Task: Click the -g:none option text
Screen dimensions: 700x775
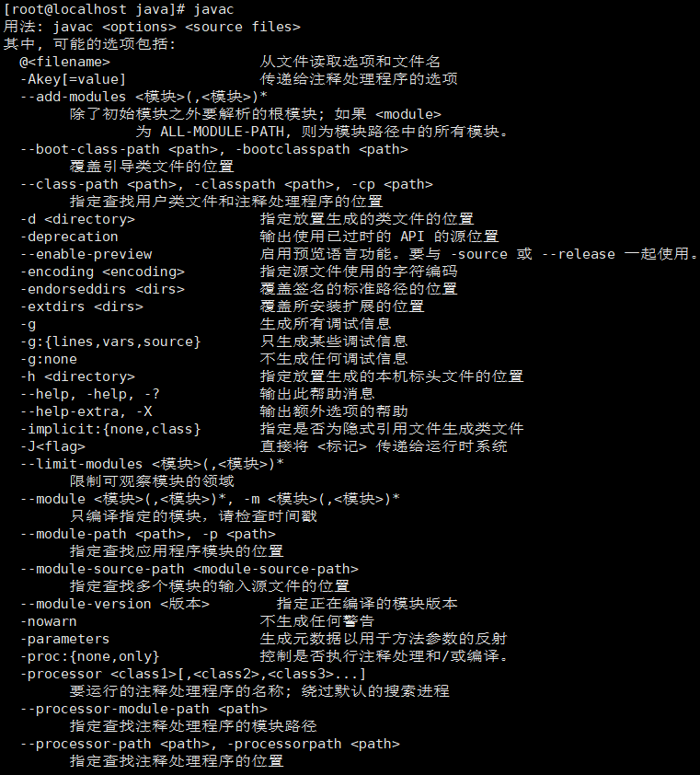Action: [49, 359]
